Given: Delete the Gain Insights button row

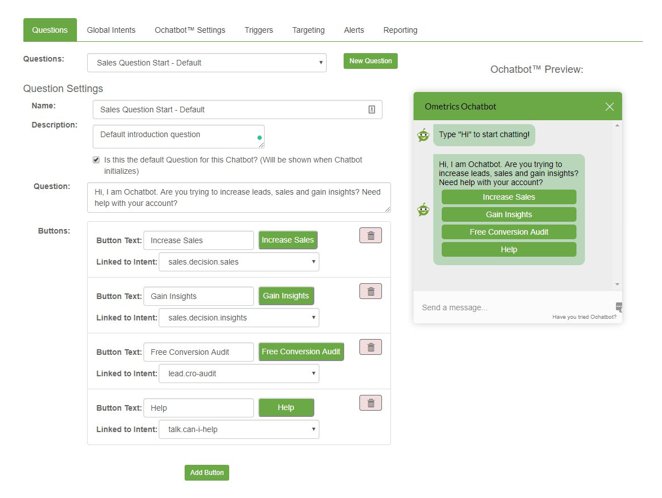Looking at the screenshot, I should pos(370,291).
